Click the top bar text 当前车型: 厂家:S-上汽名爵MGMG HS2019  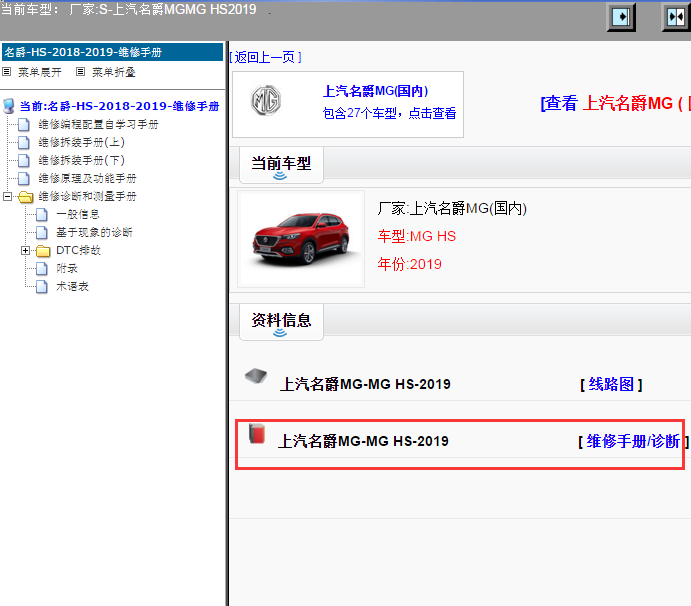pos(129,9)
